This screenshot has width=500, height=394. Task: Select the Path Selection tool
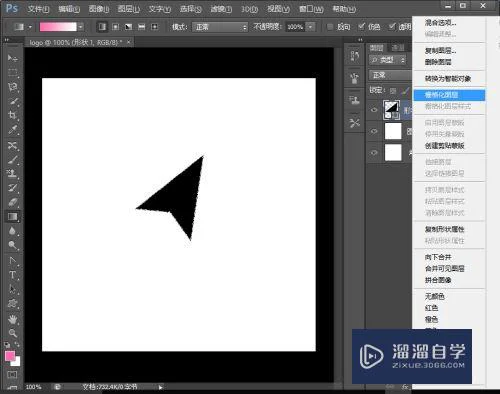click(12, 289)
